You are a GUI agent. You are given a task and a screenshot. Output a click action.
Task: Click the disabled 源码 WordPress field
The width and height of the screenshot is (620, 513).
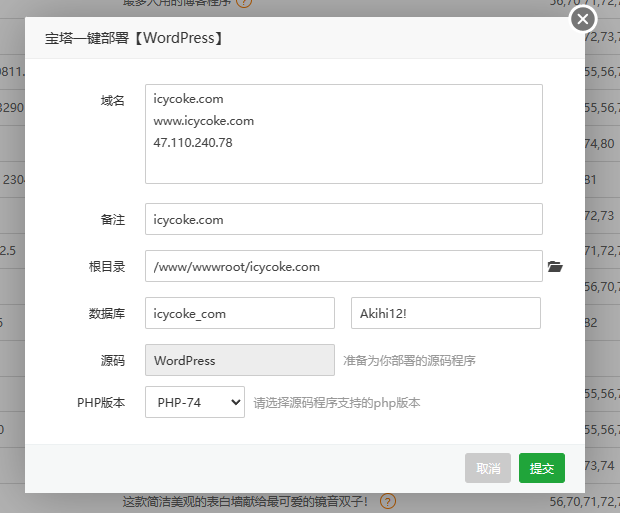point(240,360)
